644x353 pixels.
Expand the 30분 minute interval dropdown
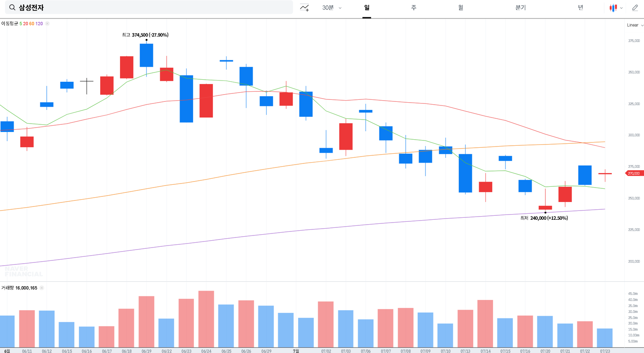332,8
